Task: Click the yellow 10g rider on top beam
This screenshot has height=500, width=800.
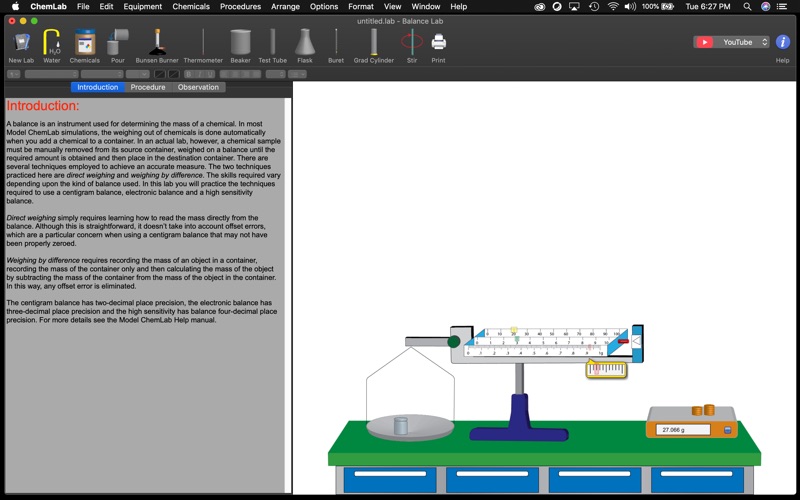Action: pyautogui.click(x=514, y=331)
